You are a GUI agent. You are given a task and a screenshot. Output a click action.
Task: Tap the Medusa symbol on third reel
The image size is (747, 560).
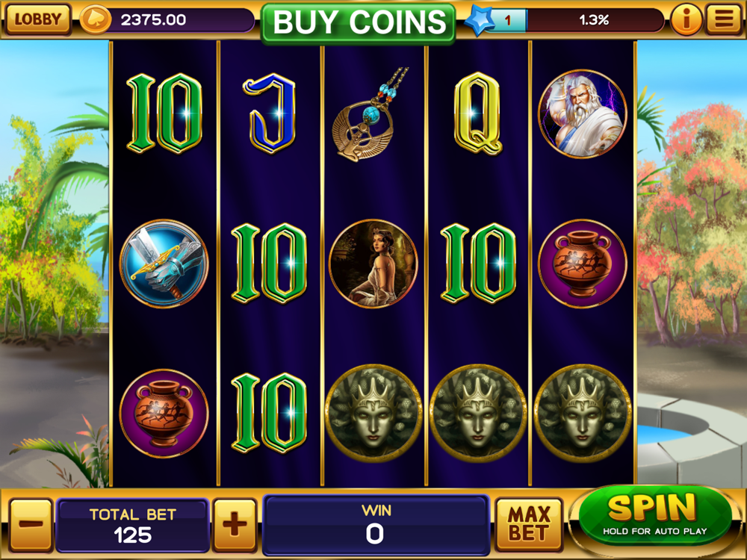pos(373,414)
